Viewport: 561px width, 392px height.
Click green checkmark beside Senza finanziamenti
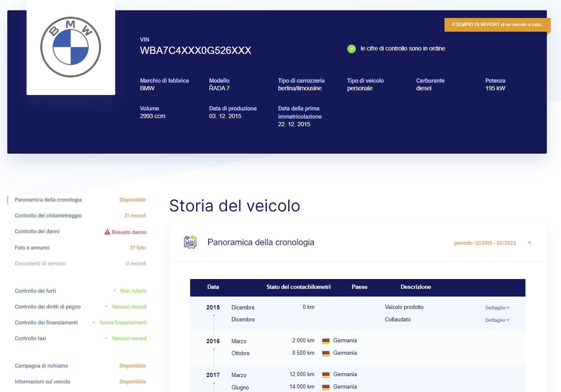tap(93, 323)
